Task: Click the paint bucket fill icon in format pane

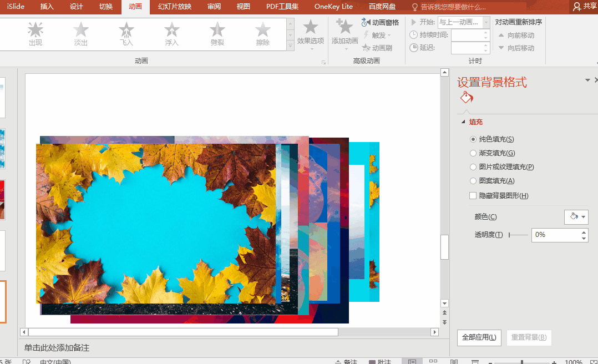Action: click(467, 97)
